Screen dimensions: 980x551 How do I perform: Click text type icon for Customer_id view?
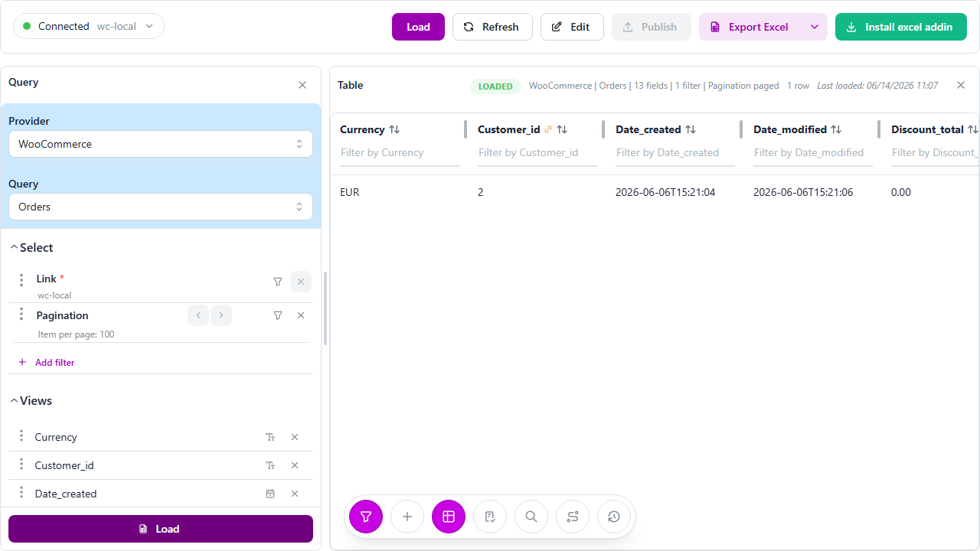pos(270,465)
